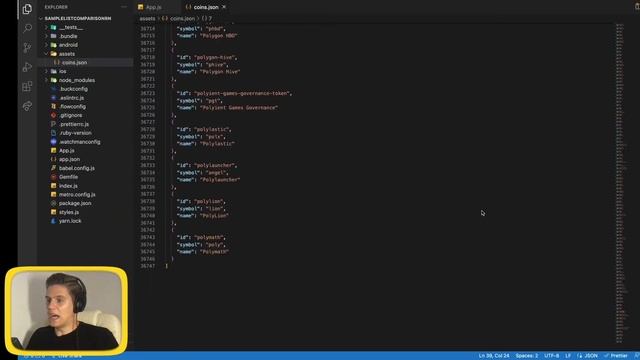Open the Search view in activity bar
The height and width of the screenshot is (360, 640).
pos(27,28)
